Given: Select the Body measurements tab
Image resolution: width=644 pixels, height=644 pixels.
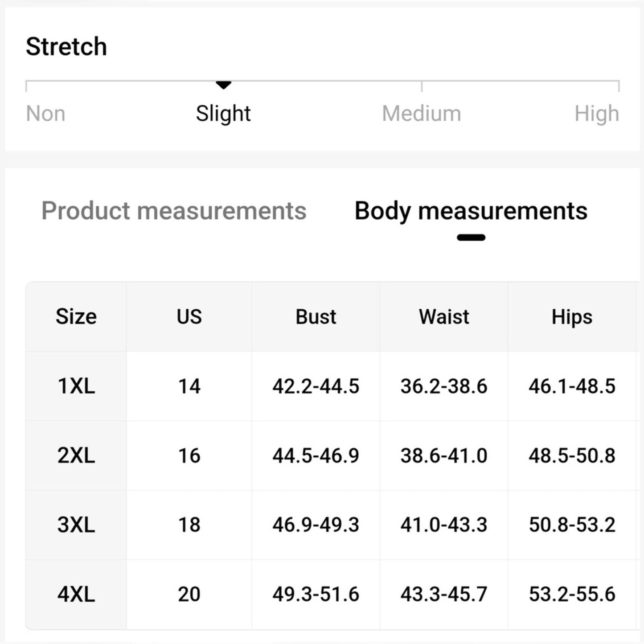Looking at the screenshot, I should 471,211.
